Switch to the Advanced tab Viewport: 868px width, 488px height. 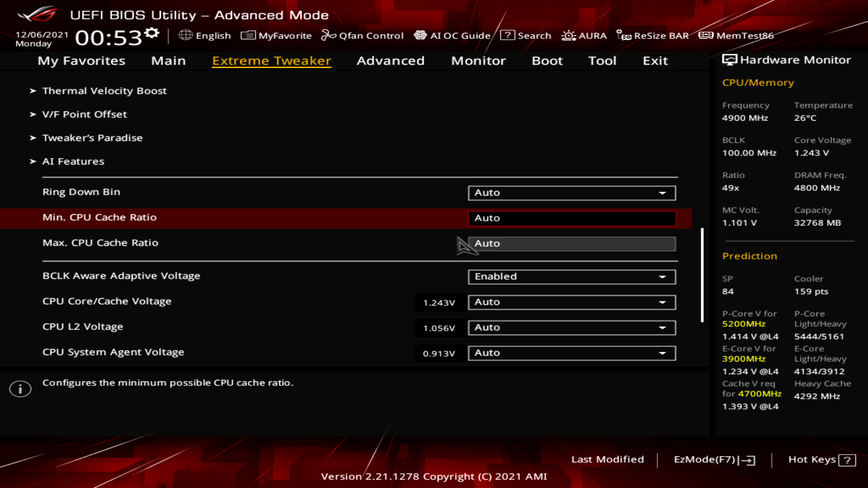[x=390, y=61]
